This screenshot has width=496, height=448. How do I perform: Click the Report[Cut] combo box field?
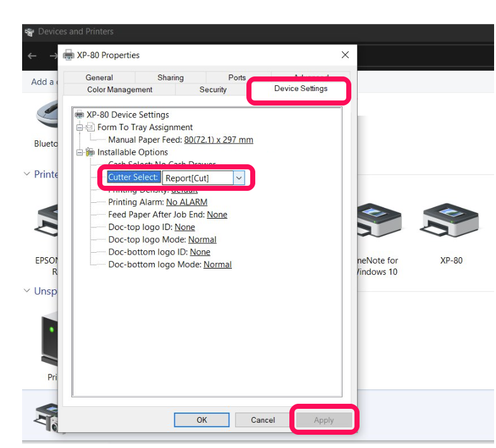click(x=198, y=178)
